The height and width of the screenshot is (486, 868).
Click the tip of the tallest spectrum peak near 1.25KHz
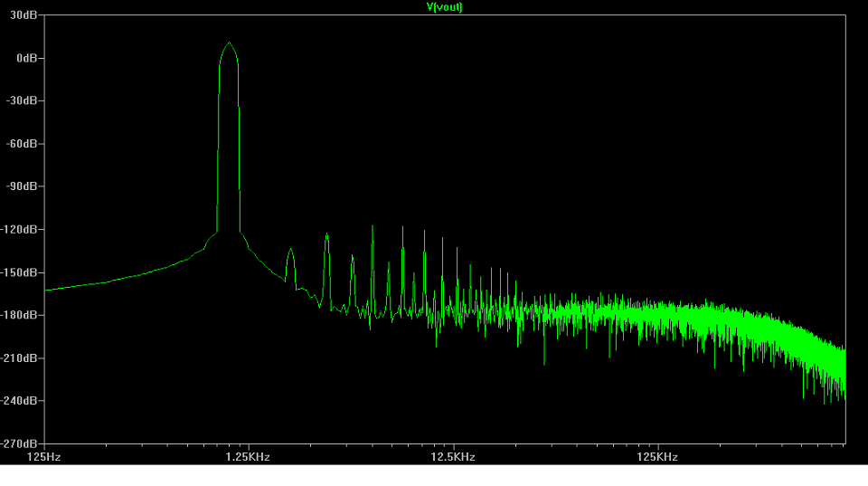tap(229, 43)
